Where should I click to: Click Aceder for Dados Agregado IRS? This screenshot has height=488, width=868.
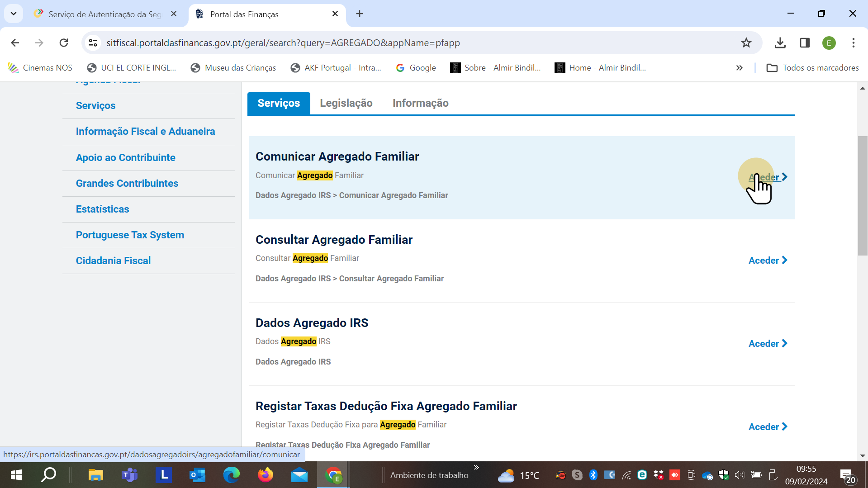click(x=768, y=344)
